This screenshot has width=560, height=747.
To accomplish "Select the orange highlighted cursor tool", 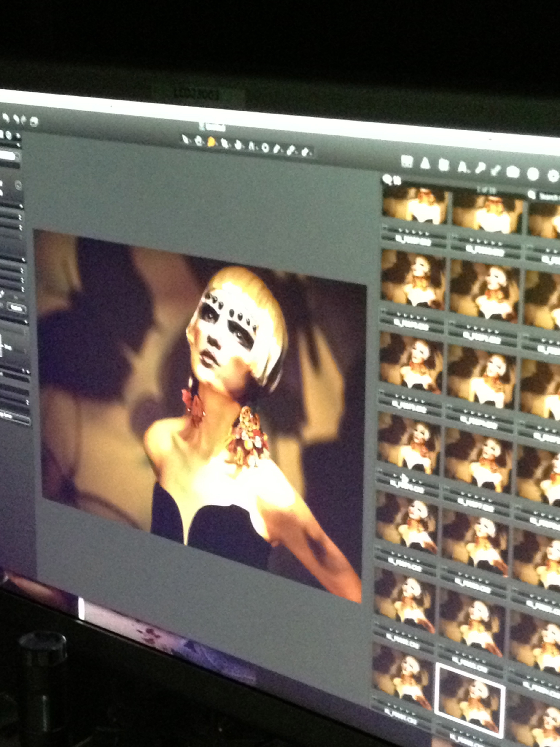I will 211,142.
